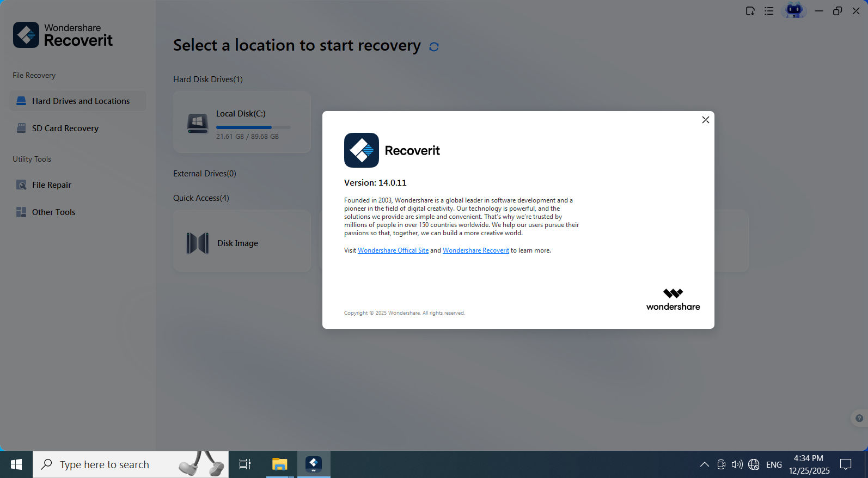Image resolution: width=868 pixels, height=478 pixels.
Task: Open the clock and date flyout
Action: [809, 464]
